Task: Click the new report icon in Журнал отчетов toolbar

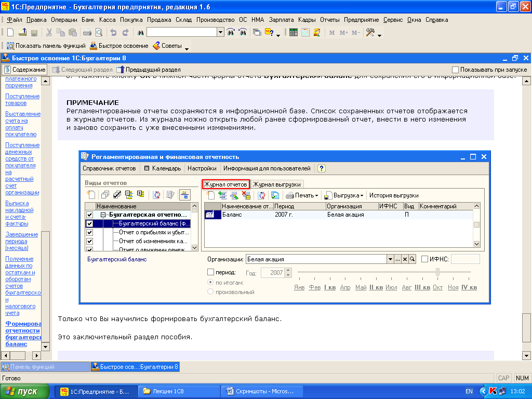Action: [x=211, y=195]
